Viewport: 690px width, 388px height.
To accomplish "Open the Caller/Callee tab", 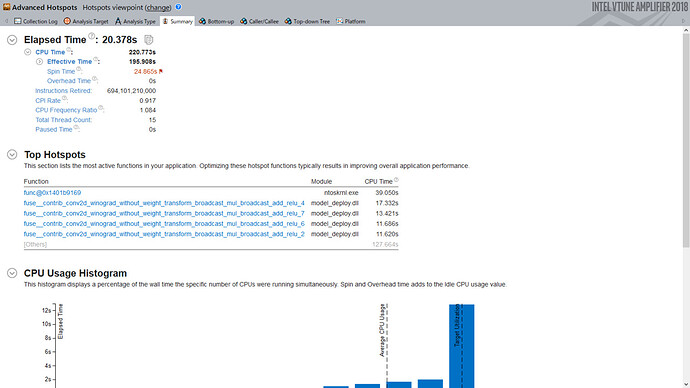I will tap(259, 21).
